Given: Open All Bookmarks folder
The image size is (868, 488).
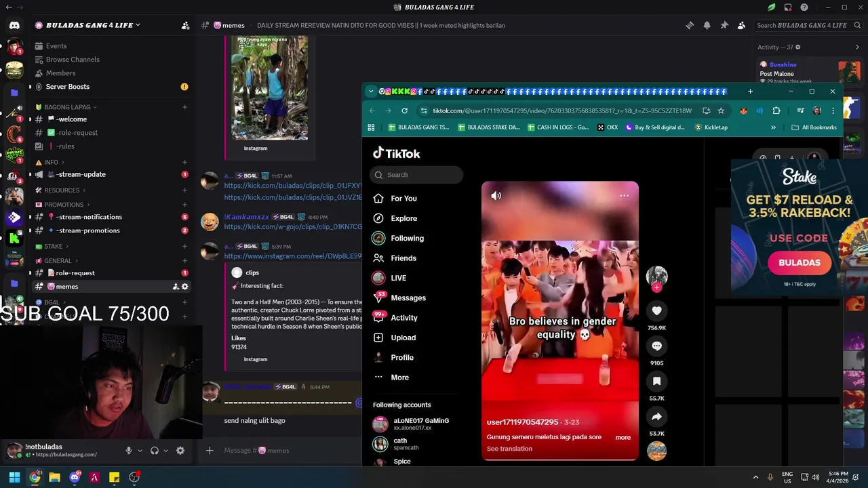Looking at the screenshot, I should pyautogui.click(x=814, y=127).
